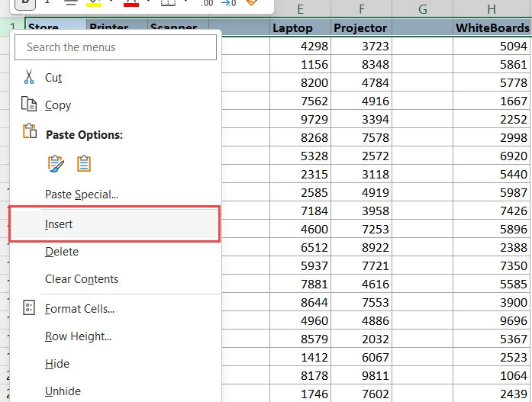Select the Projector header cell
The image size is (532, 402).
[361, 27]
